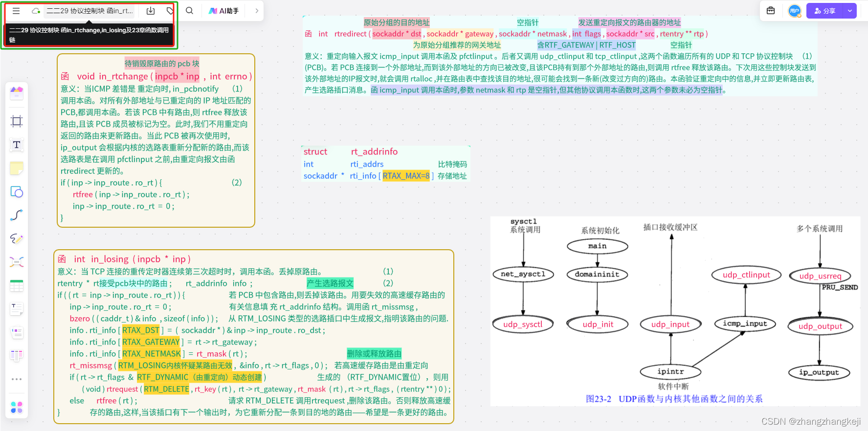Select the pen drawing tool

pos(17,238)
